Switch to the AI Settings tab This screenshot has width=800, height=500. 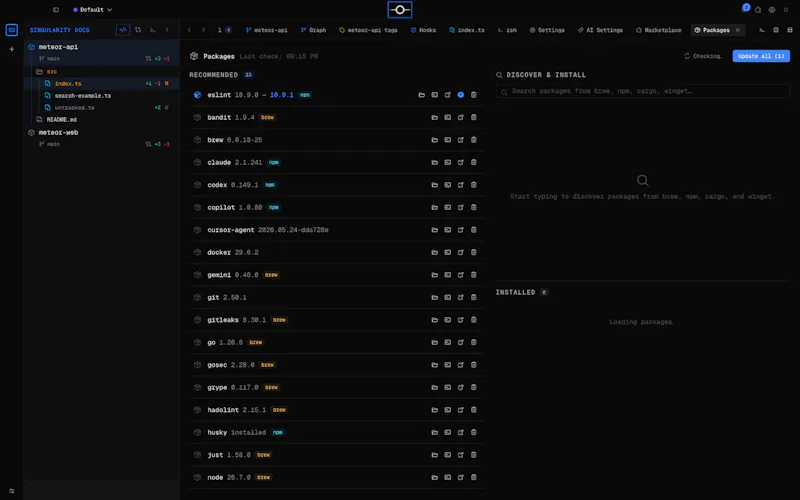[600, 30]
